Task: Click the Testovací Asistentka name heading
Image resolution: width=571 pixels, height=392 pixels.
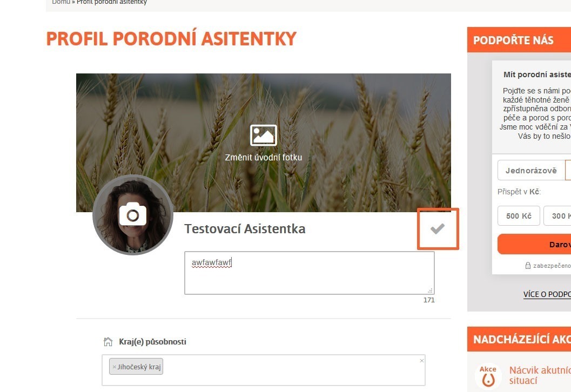Action: tap(245, 229)
